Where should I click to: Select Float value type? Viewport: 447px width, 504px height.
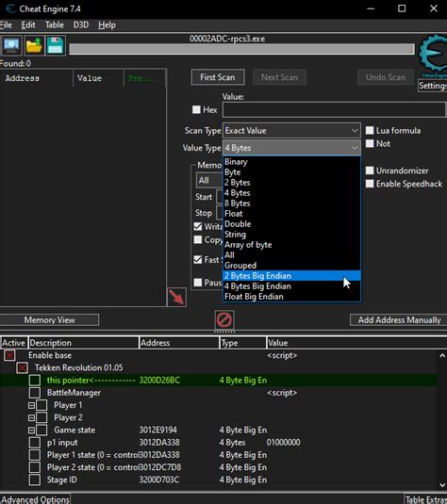[x=291, y=214]
